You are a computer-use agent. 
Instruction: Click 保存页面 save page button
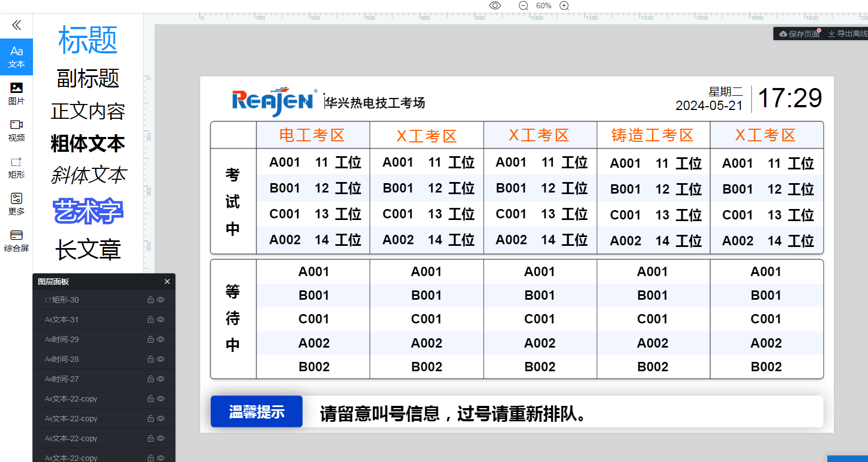pos(799,34)
